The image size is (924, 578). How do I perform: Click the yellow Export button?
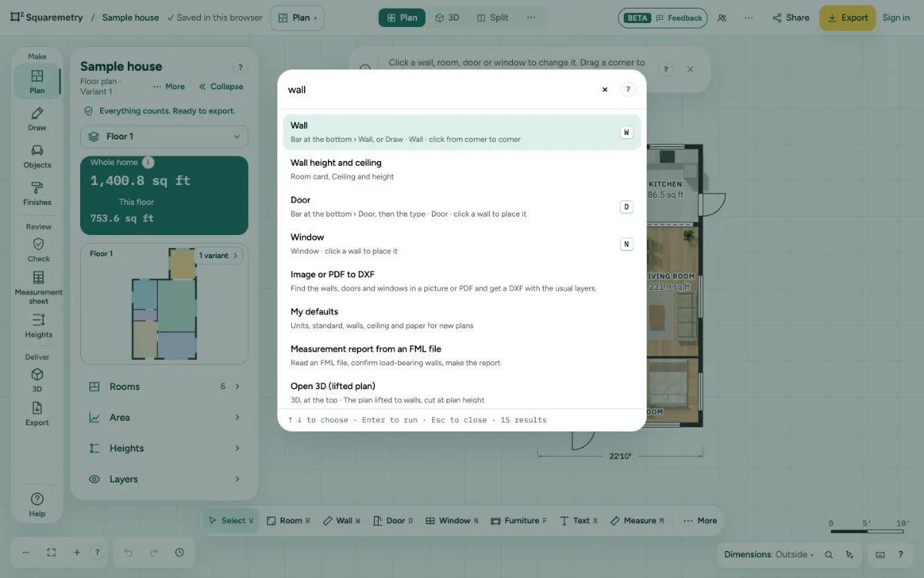coord(847,18)
